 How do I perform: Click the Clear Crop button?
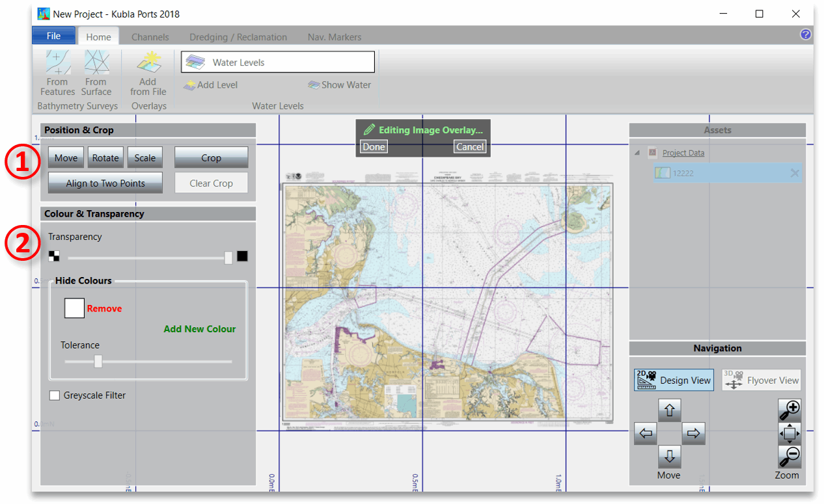click(211, 183)
